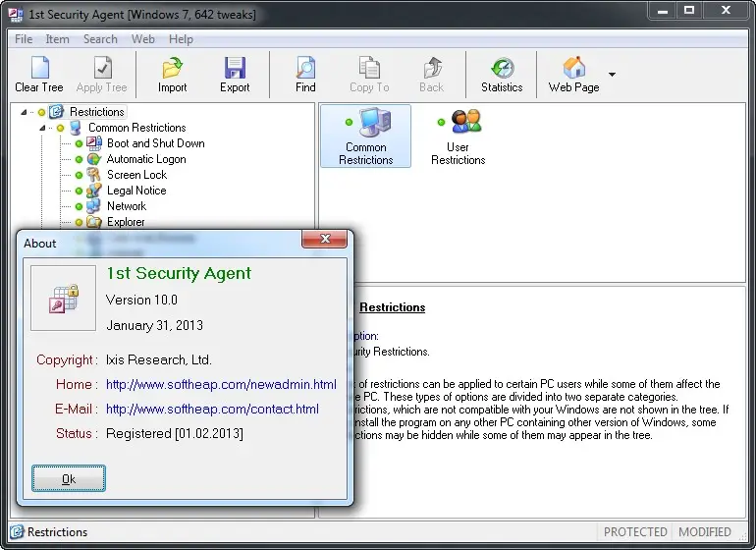The height and width of the screenshot is (550, 756).
Task: Toggle yellow status dot for Restrictions root
Action: pyautogui.click(x=41, y=112)
